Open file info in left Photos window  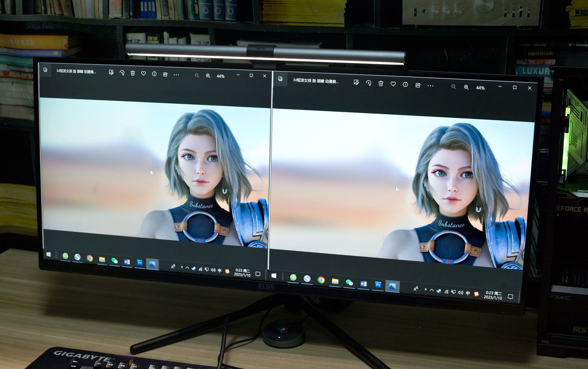coord(154,74)
